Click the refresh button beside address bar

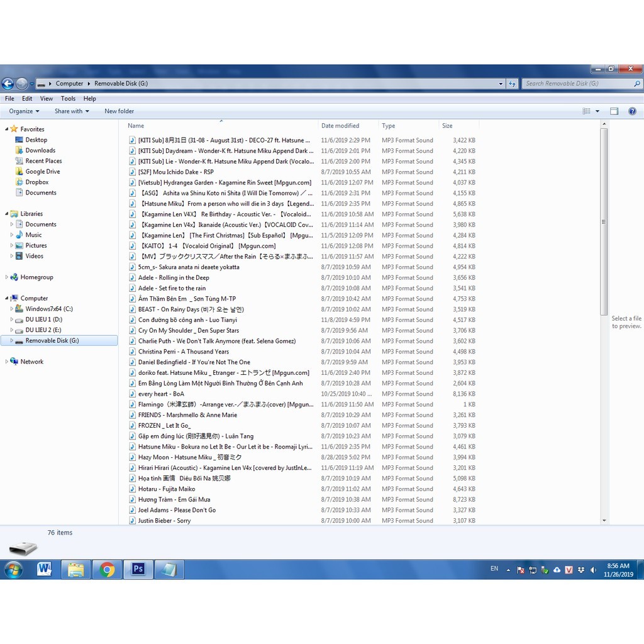513,84
